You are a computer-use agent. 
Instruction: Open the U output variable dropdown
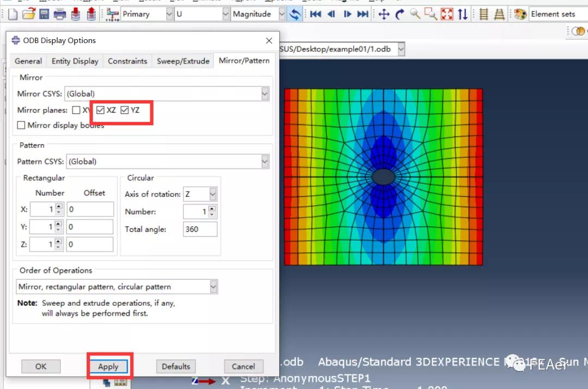pyautogui.click(x=225, y=14)
